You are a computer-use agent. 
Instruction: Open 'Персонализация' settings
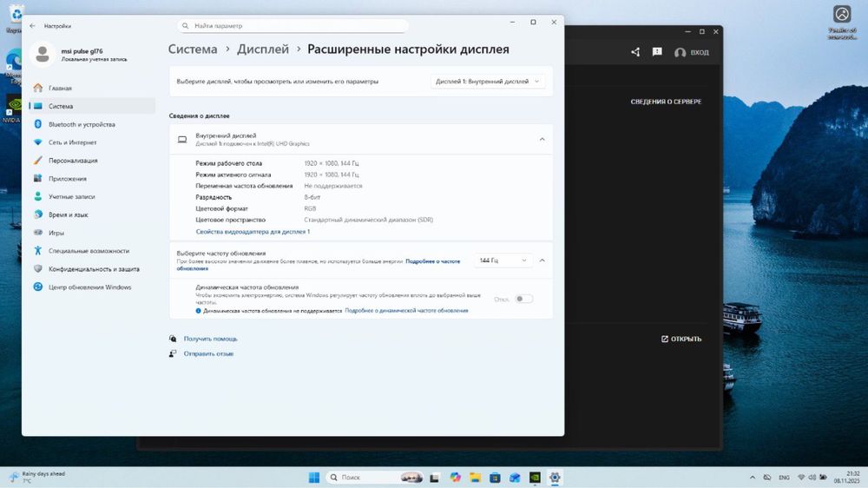pyautogui.click(x=92, y=161)
